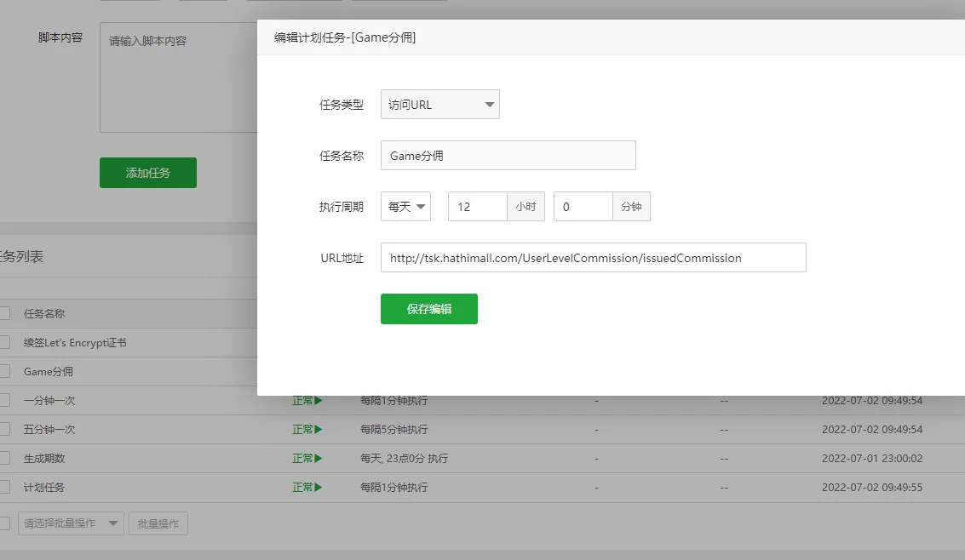The width and height of the screenshot is (965, 560).
Task: Open the 执行周期 dropdown showing 每天
Action: [x=405, y=207]
